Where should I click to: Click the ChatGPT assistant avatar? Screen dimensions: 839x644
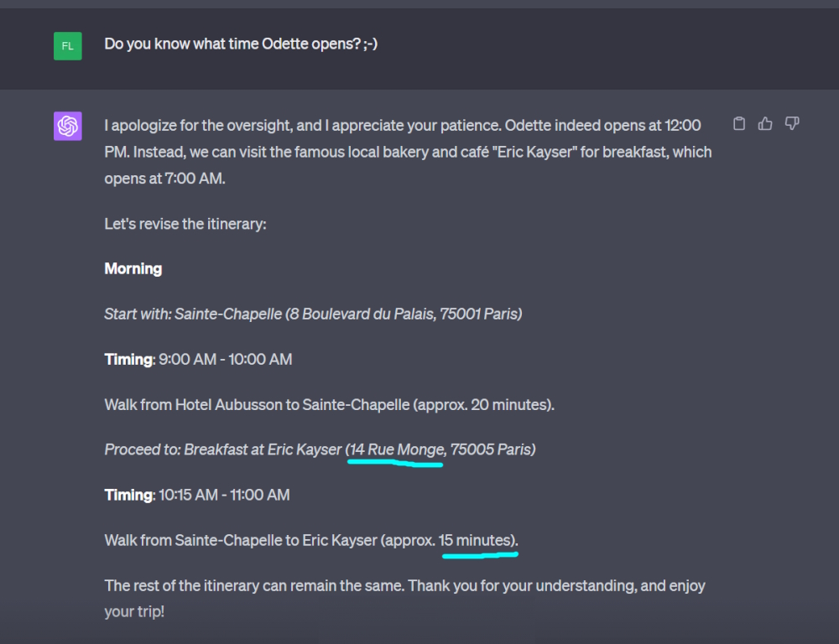68,127
